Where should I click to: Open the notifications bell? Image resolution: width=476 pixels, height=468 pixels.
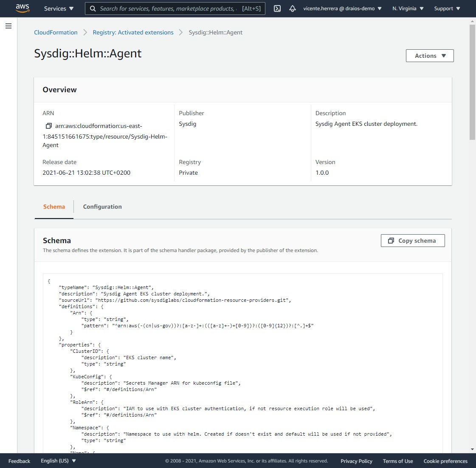click(292, 9)
